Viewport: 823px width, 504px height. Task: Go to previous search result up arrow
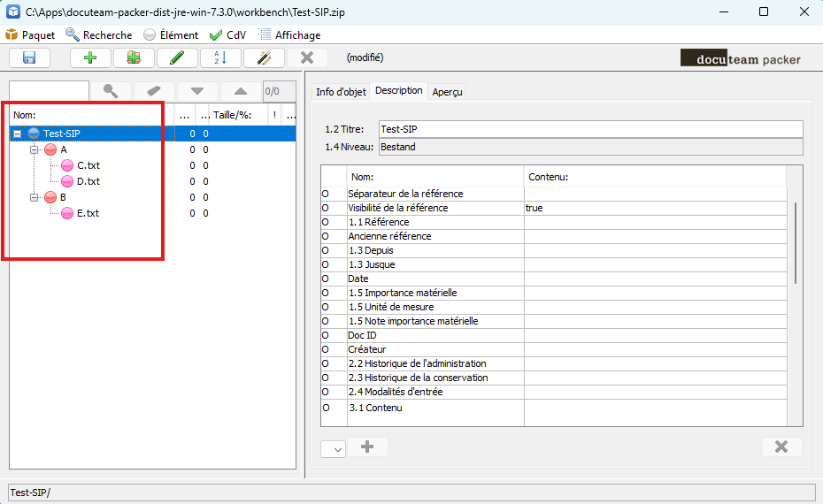point(241,91)
